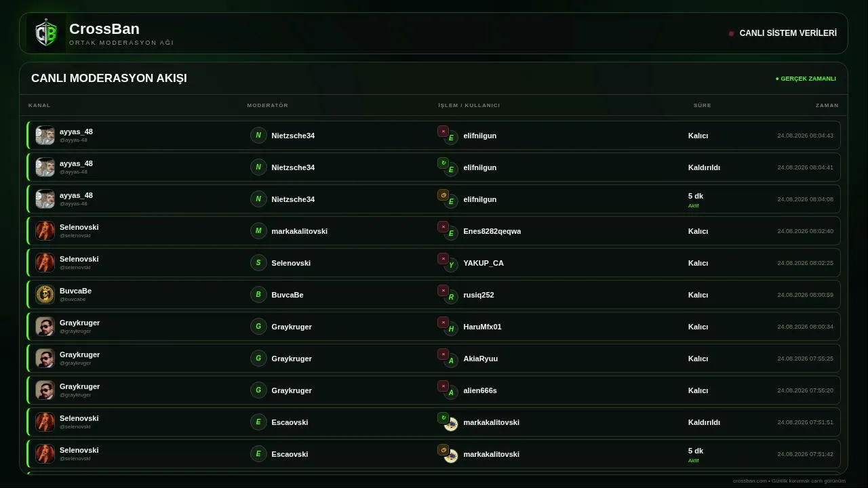Click the green unban icon for markakalitovski
868x488 pixels.
click(x=443, y=418)
